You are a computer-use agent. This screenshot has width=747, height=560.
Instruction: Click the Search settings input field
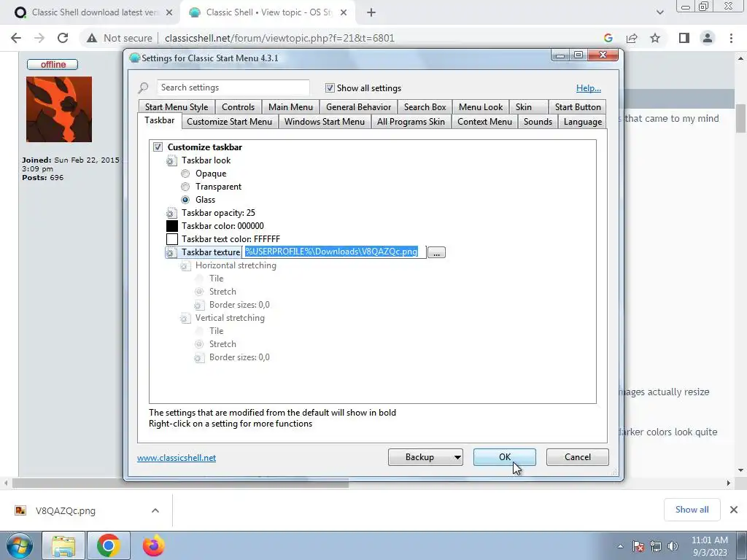(233, 87)
